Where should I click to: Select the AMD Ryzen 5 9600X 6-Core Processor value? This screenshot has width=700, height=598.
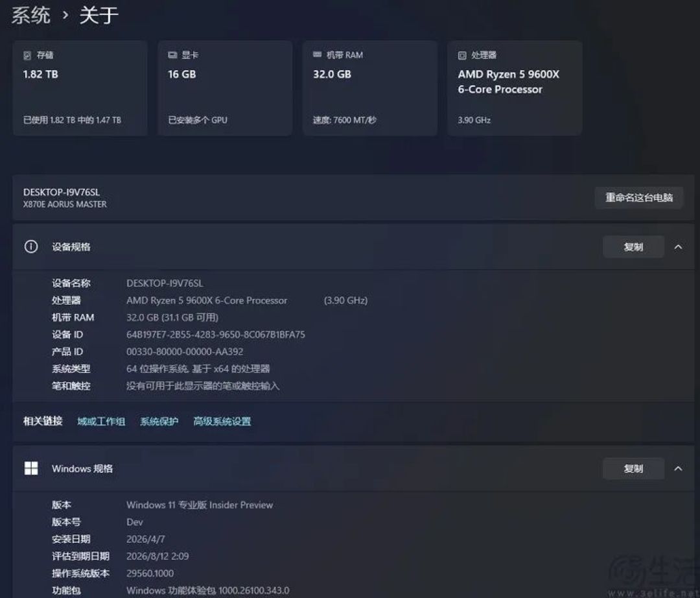(207, 300)
